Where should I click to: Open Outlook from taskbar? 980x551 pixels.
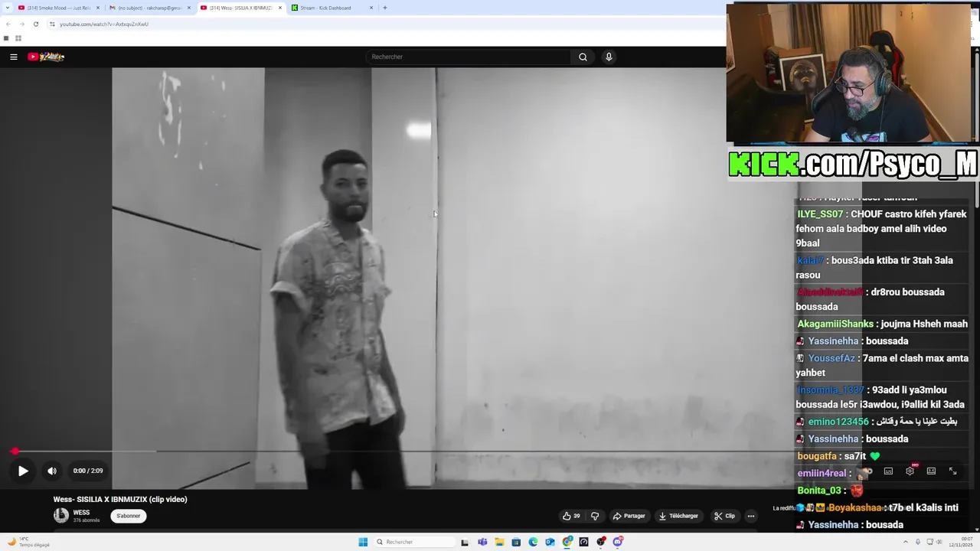click(x=550, y=542)
